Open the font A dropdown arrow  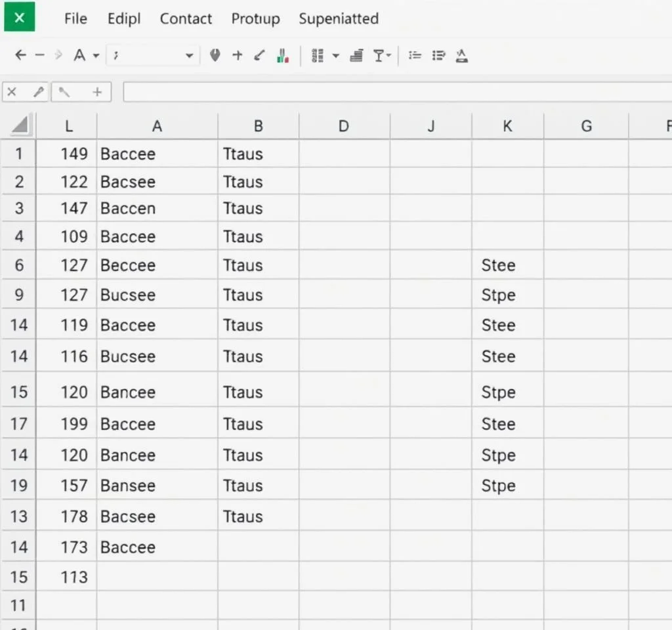click(x=96, y=56)
